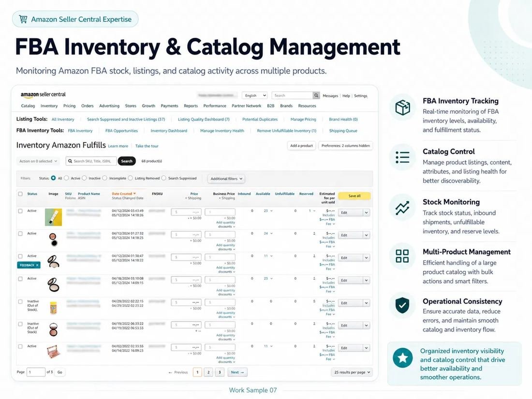The height and width of the screenshot is (399, 532).
Task: Check the row created 04/12/2024 01:27:32
Action: [x=20, y=234]
